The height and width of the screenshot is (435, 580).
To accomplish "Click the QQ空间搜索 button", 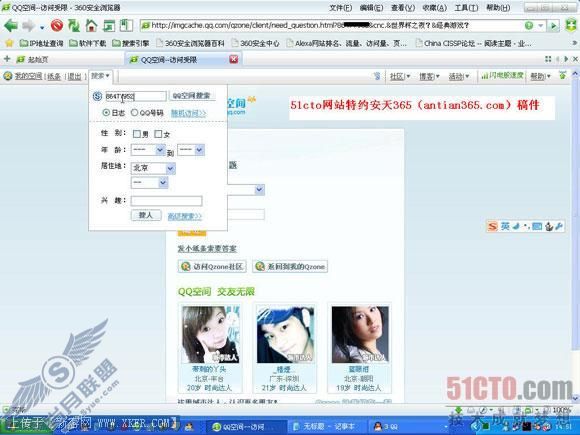I will (192, 96).
